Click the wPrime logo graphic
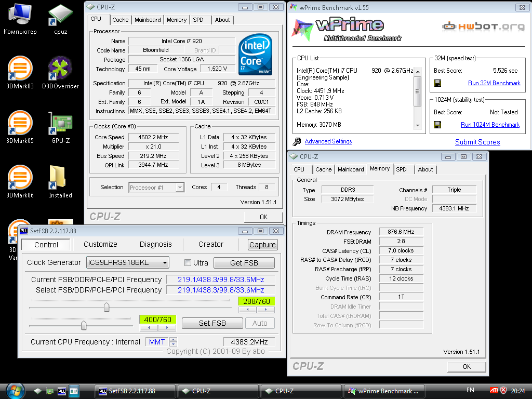This screenshot has width=532, height=399. [346, 30]
